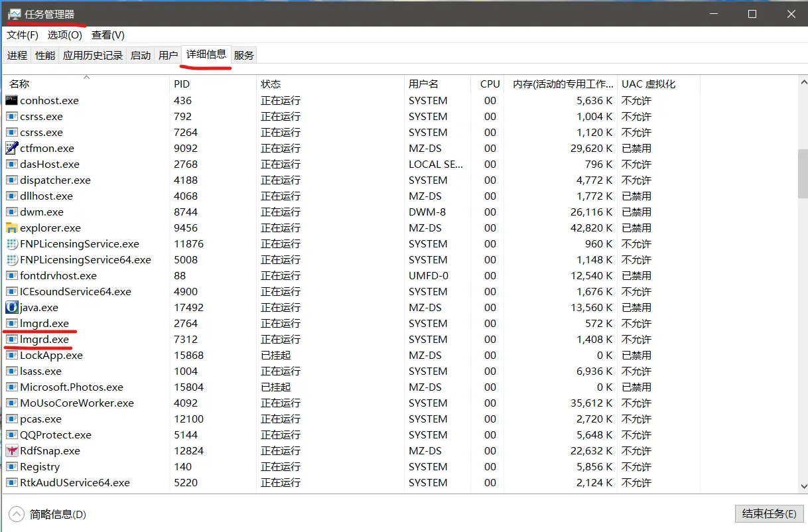
Task: Click the PID value 17492
Action: pos(188,307)
